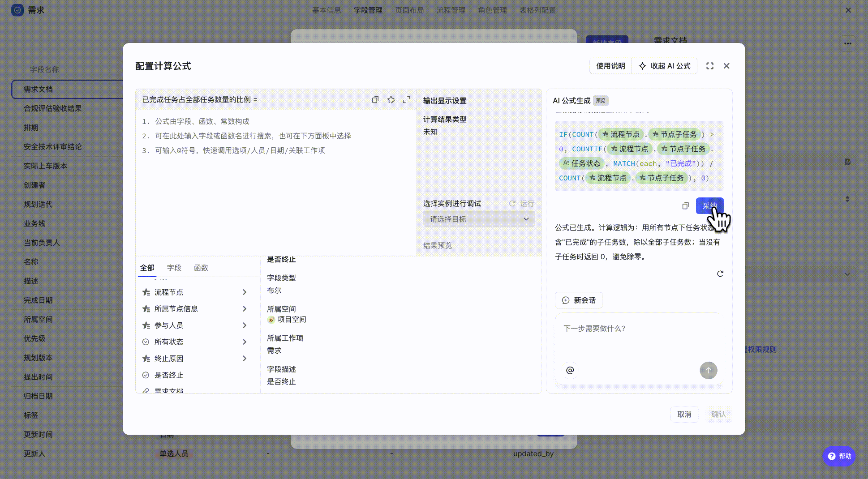Click the 确认 button
868x479 pixels.
tap(718, 415)
